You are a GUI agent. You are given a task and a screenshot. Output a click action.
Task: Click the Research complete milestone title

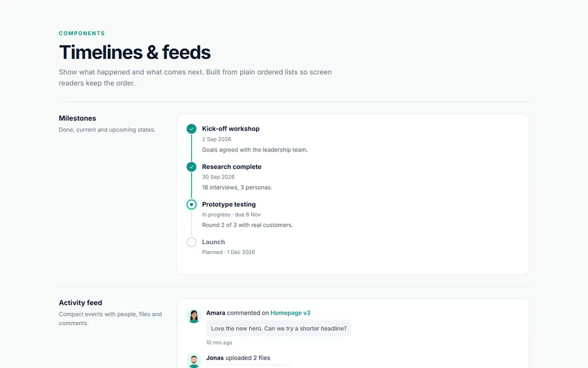click(x=232, y=167)
